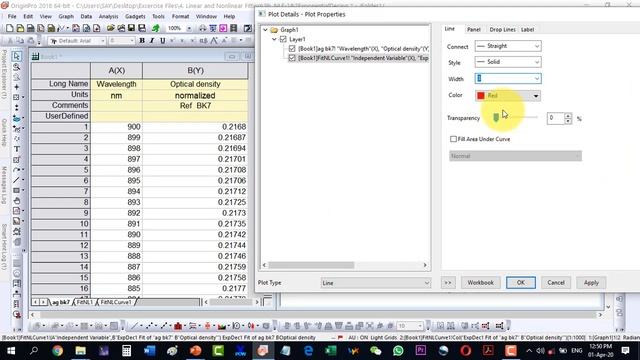
Task: Open the Graph menu
Action: click(66, 16)
